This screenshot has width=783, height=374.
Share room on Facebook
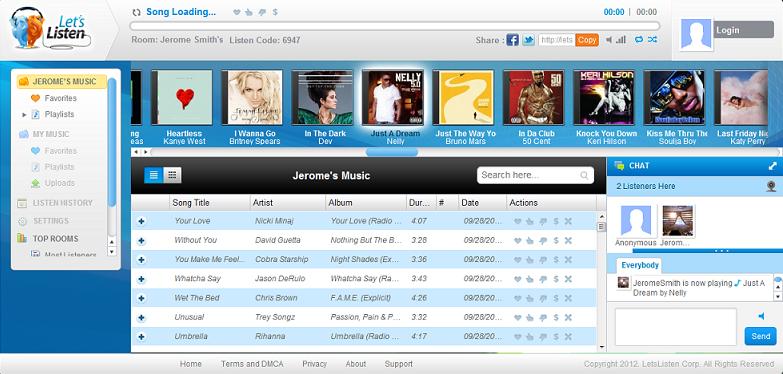click(x=512, y=40)
